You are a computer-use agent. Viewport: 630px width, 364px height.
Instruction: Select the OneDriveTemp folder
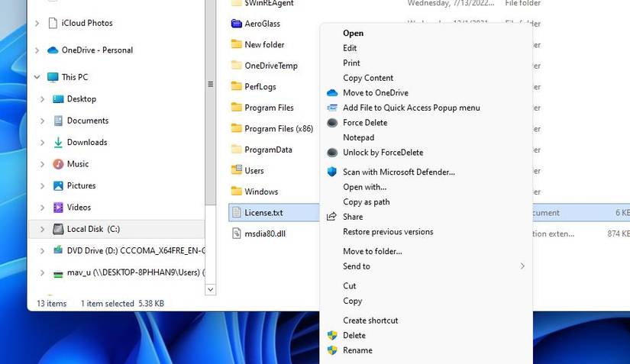pos(271,66)
